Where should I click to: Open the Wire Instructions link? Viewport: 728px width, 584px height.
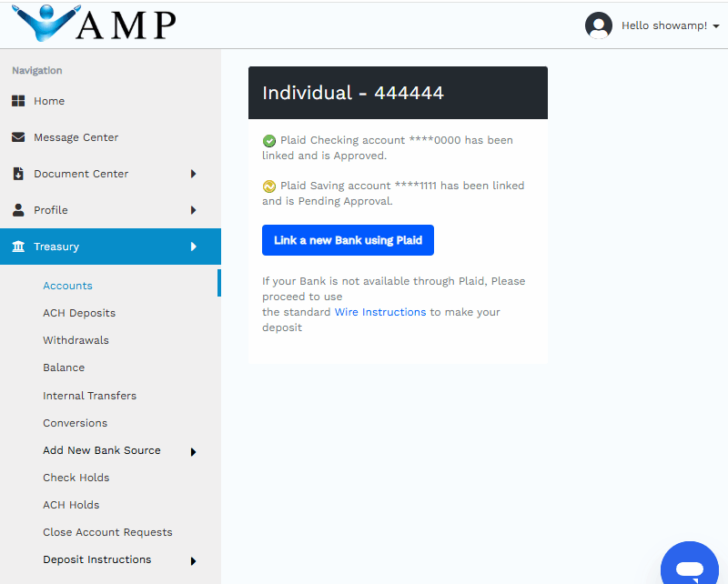click(380, 312)
